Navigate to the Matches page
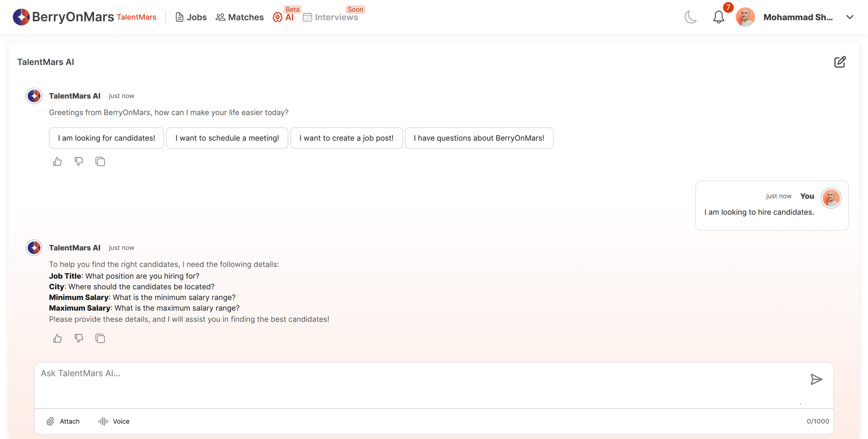Screen dimensions: 868x439 point(240,17)
